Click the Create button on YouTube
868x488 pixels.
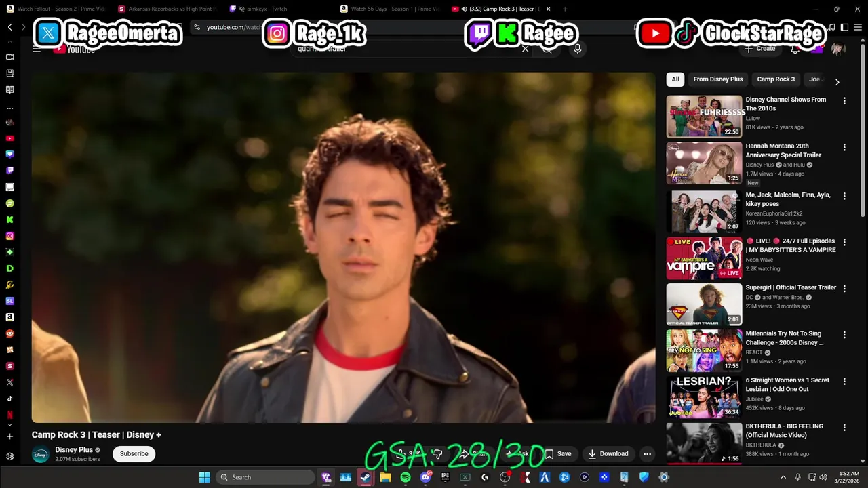point(759,49)
